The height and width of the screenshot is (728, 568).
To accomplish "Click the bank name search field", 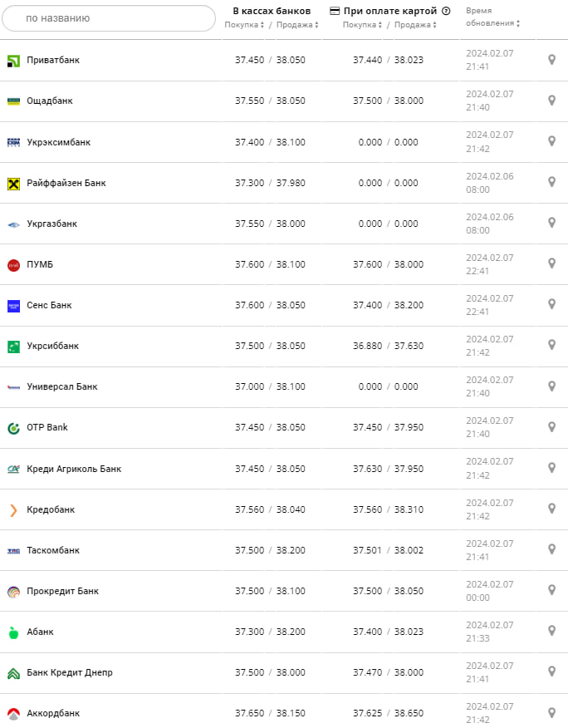I will click(108, 18).
